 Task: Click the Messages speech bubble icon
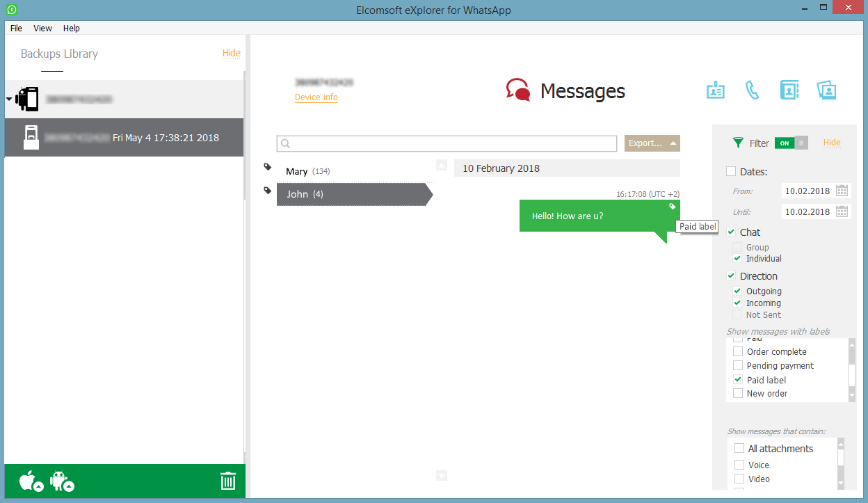[517, 90]
